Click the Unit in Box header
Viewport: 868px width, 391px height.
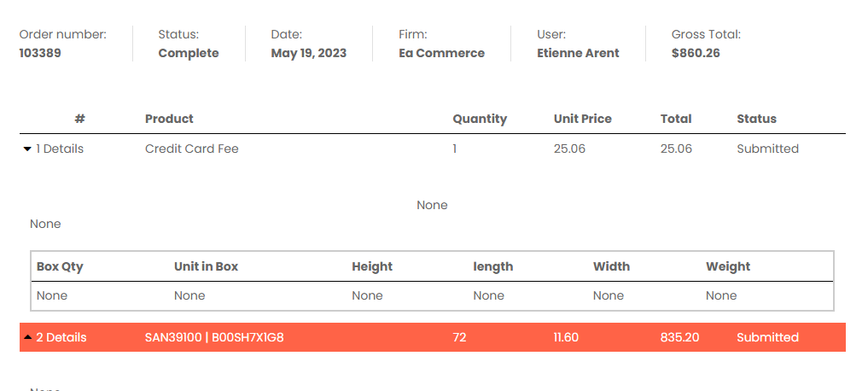[x=206, y=266]
